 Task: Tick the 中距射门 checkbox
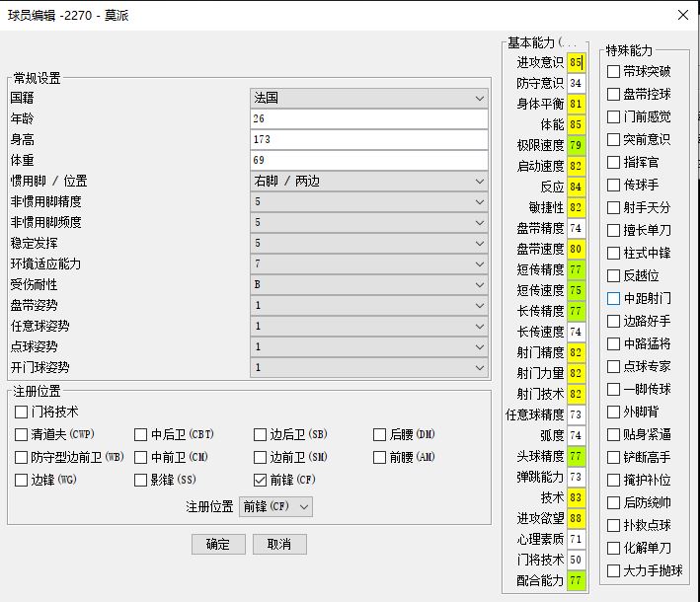614,298
